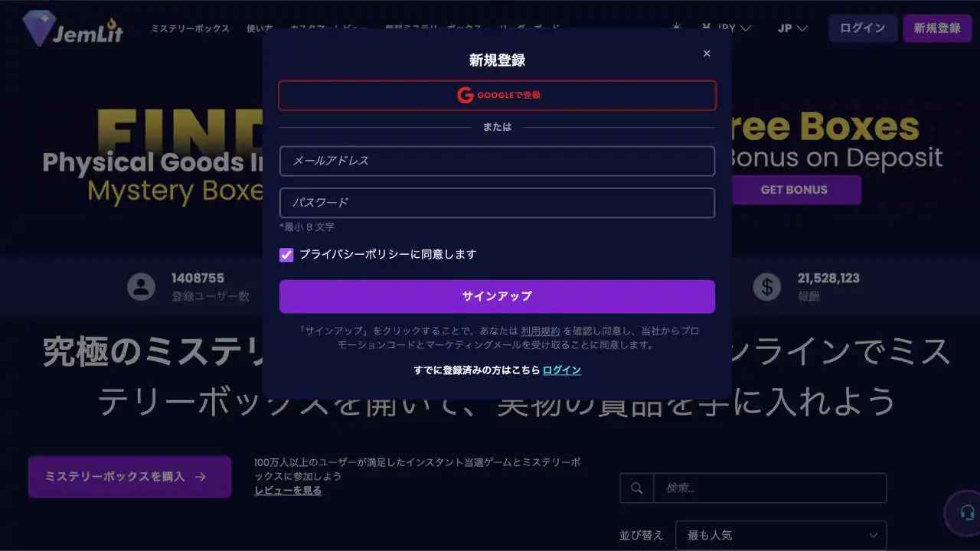Viewport: 980px width, 551px height.
Task: Click the purple サインアップ button
Action: [498, 296]
